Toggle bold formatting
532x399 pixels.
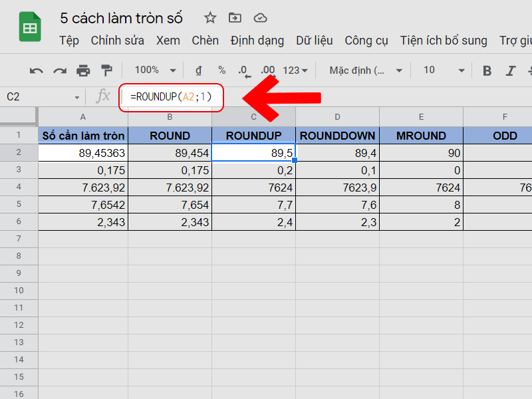[487, 70]
